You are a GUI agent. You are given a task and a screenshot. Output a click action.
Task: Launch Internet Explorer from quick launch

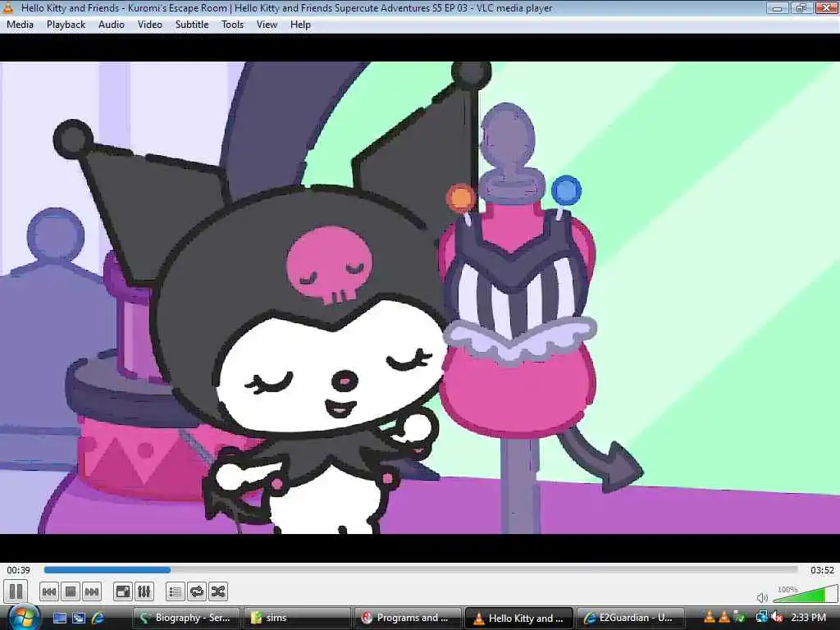point(98,618)
